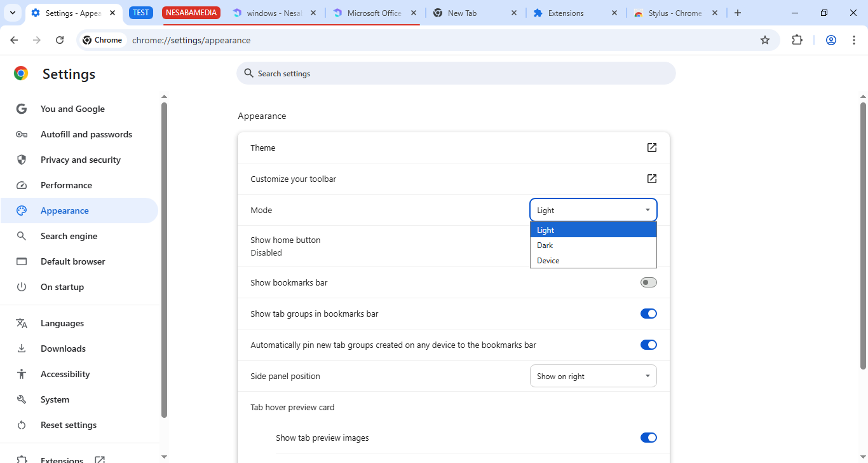868x463 pixels.
Task: Click into the Search settings field
Action: (x=458, y=74)
